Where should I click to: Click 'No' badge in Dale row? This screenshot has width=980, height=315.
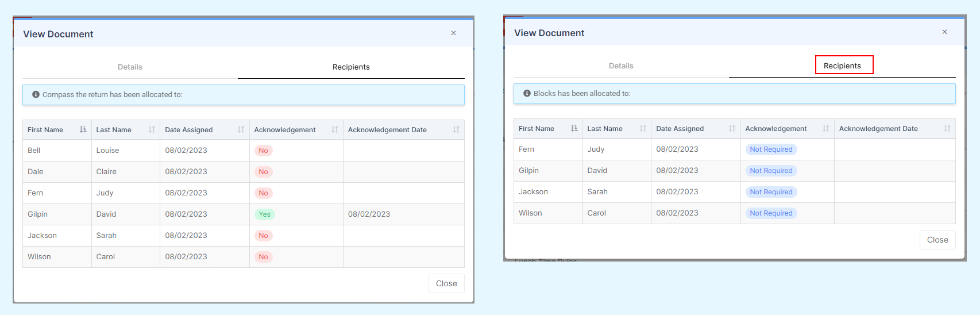263,172
